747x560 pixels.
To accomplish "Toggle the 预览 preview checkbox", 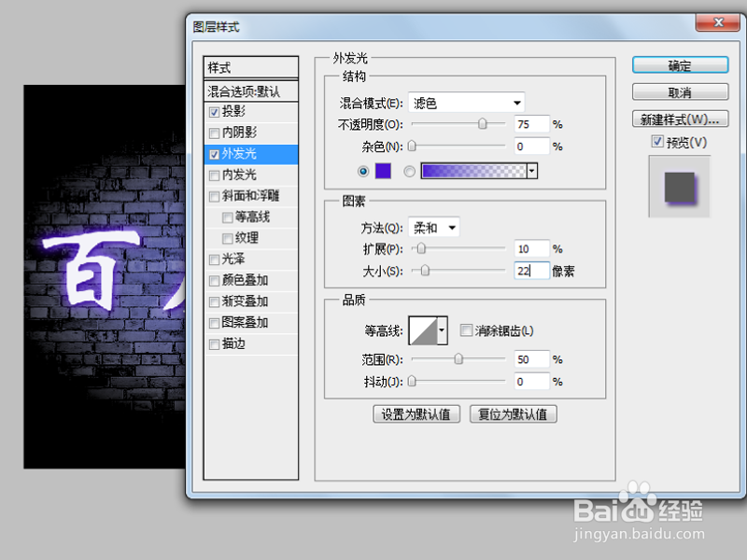I will [x=657, y=142].
